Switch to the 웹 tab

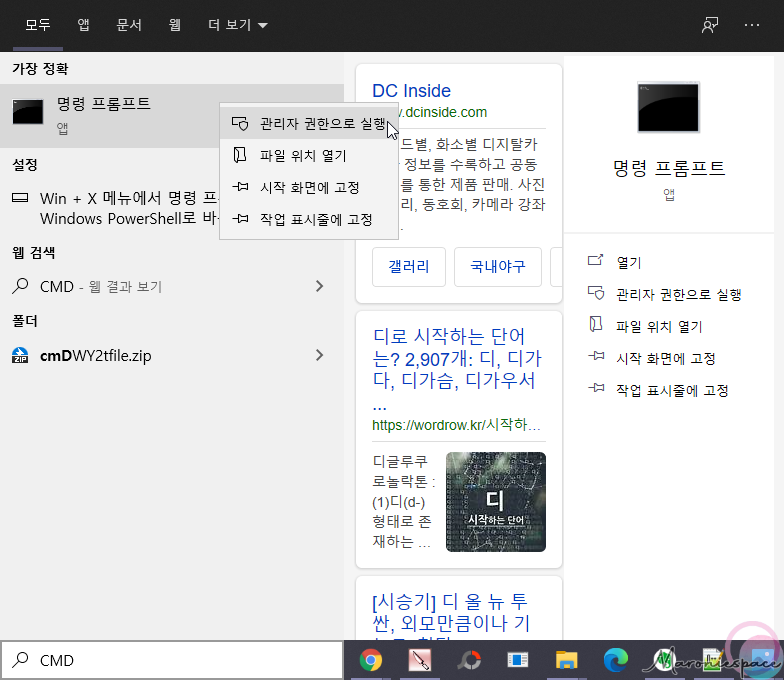coord(174,24)
